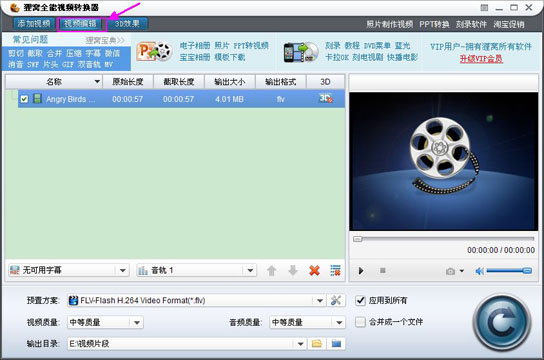Mute audio via the speaker icon
The height and width of the screenshot is (360, 544).
click(479, 271)
